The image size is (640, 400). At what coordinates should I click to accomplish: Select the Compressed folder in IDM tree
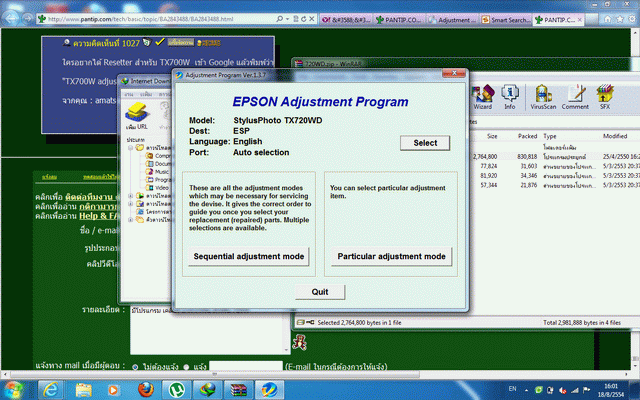[159, 156]
